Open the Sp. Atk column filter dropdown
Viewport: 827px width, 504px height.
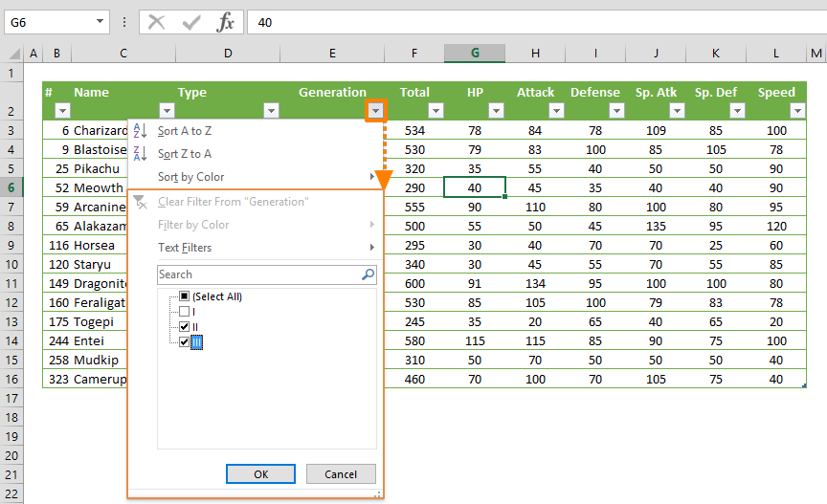(678, 111)
